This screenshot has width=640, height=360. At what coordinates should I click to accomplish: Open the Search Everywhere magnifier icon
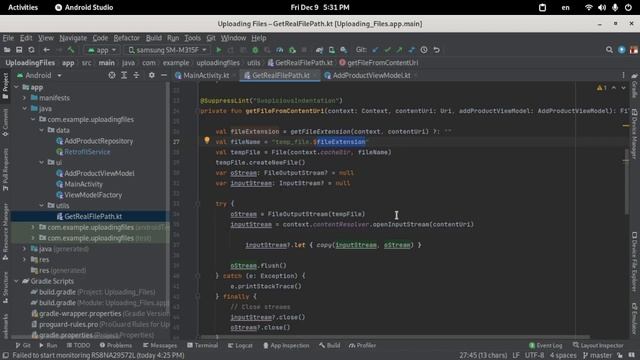609,50
